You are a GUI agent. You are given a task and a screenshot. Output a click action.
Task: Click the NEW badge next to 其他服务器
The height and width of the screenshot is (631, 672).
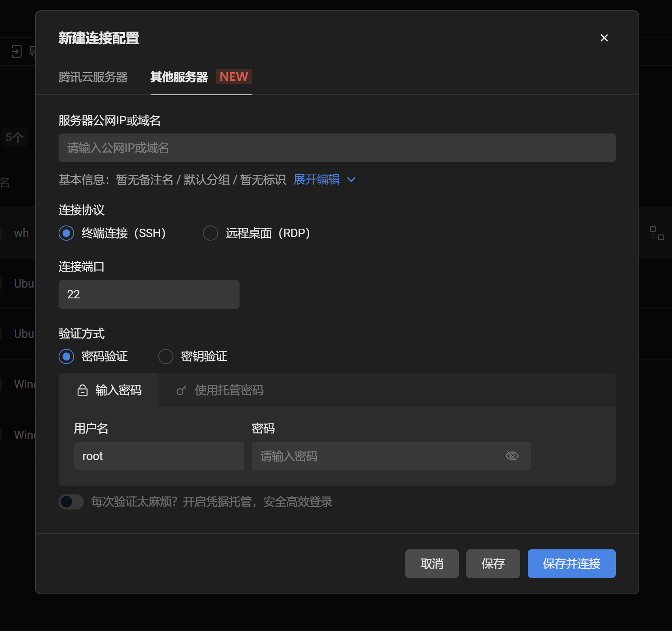tap(233, 76)
